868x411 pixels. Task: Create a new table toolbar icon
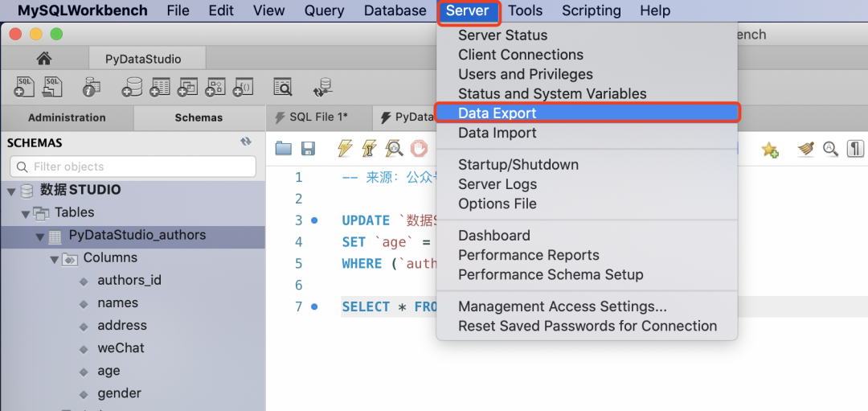[160, 87]
